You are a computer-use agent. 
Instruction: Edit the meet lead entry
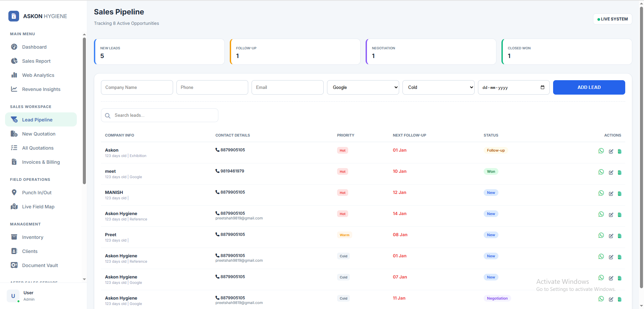click(x=611, y=172)
